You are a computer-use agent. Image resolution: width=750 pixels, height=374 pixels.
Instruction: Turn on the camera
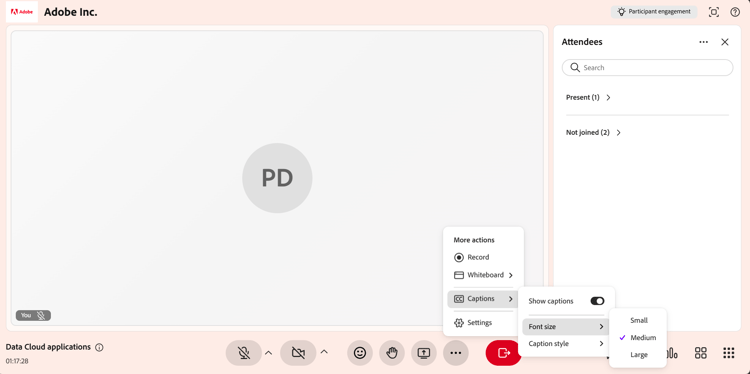point(298,353)
